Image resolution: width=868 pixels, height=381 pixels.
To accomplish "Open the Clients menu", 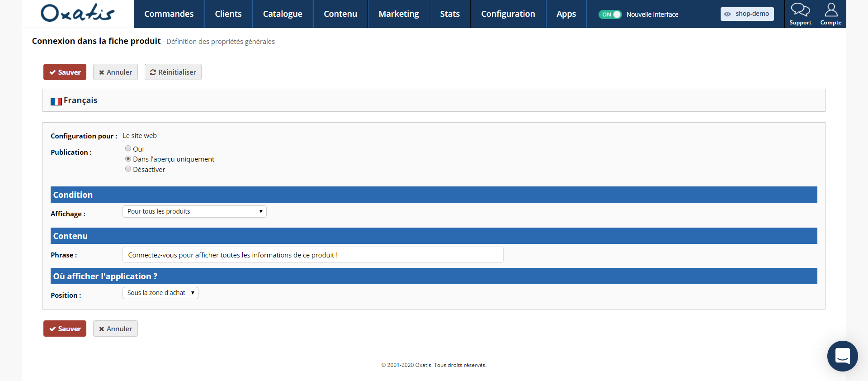I will (228, 14).
